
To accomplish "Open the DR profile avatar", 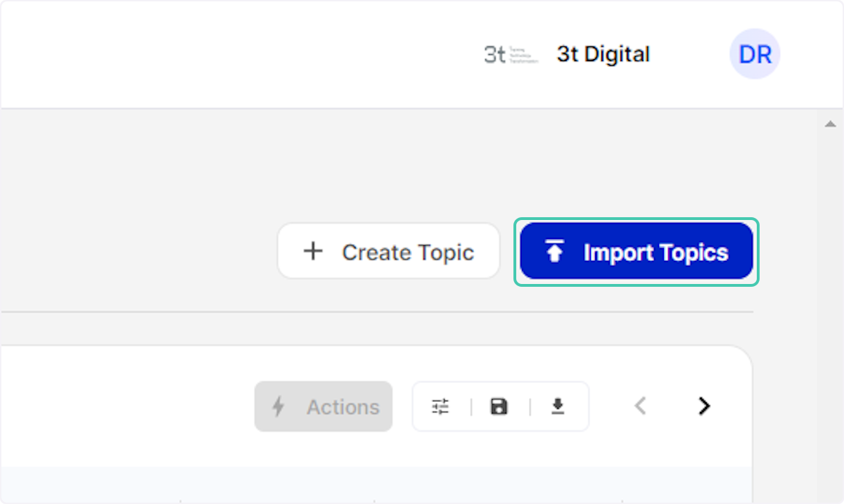I will point(754,54).
